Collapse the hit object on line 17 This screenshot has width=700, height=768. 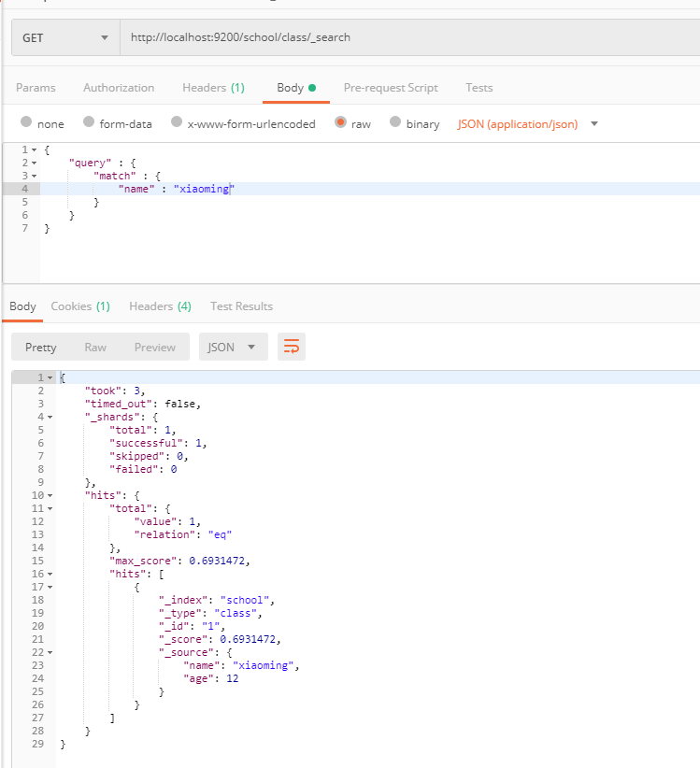pos(50,588)
